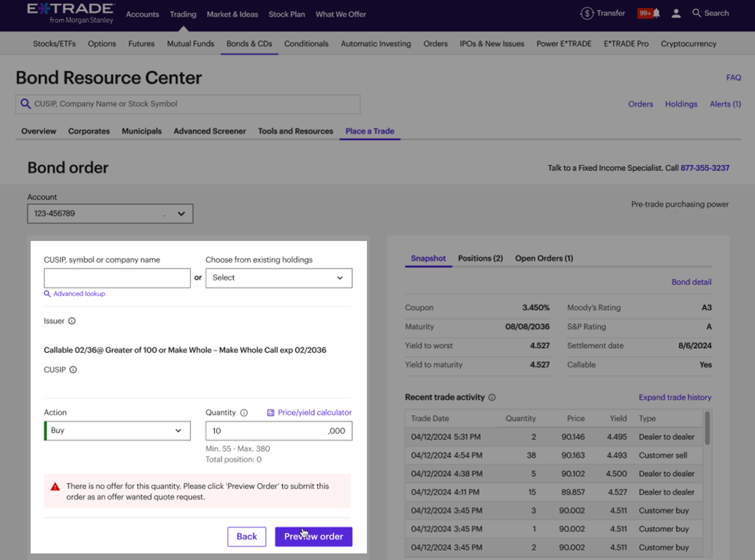The width and height of the screenshot is (755, 560).
Task: Click the E*TRADE logo
Action: (x=69, y=13)
